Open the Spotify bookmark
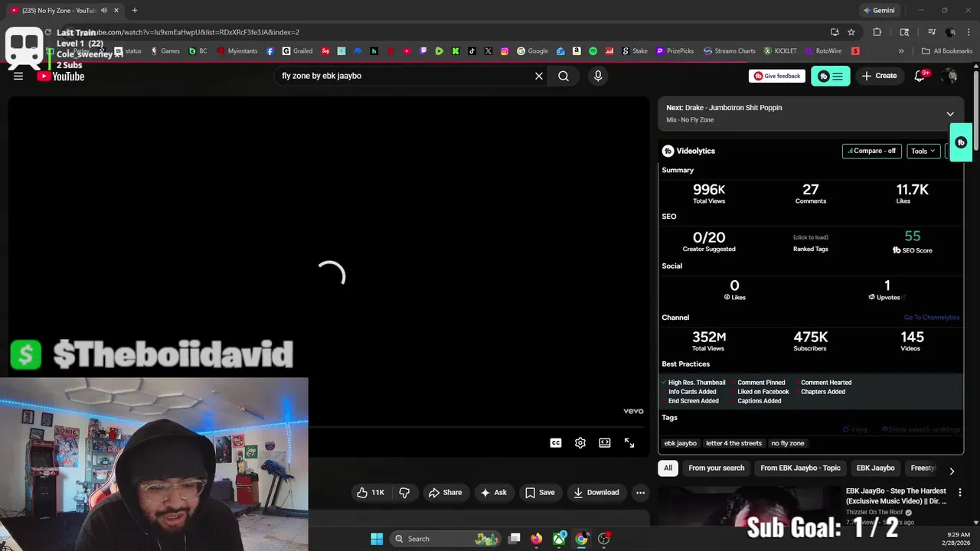The width and height of the screenshot is (980, 551). (593, 51)
